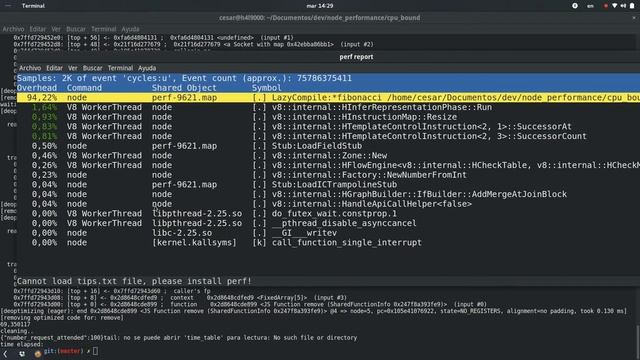The width and height of the screenshot is (640, 360).
Task: Open Editar menu in background terminal window
Action: (38, 29)
